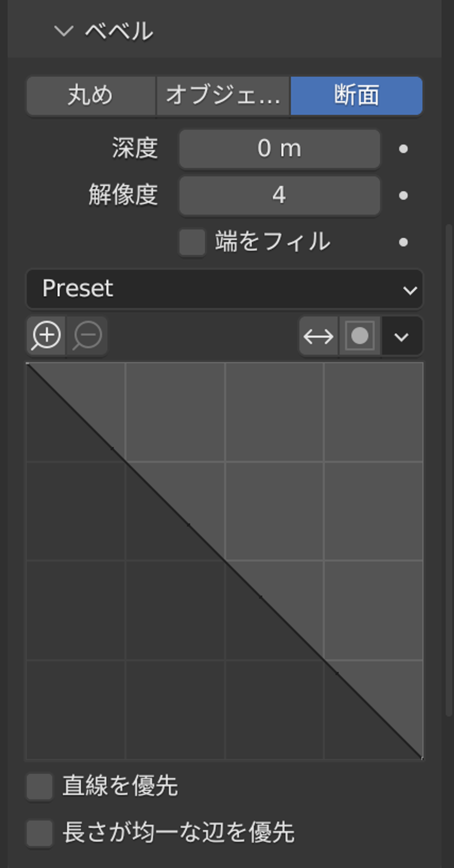Toggle clipping with the dot square icon
Viewport: 454px width, 868px height.
pyautogui.click(x=360, y=336)
